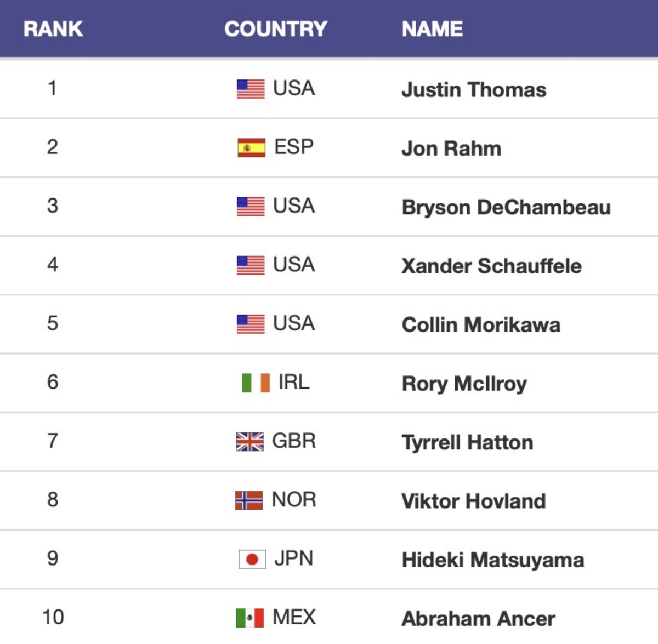The width and height of the screenshot is (658, 644).
Task: Click the Japan flag icon
Action: pos(252,559)
